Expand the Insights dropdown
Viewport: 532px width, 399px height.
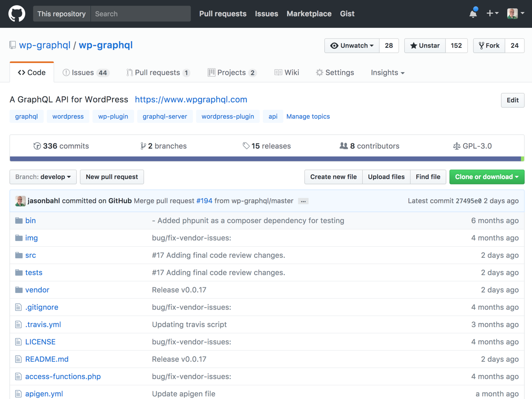coord(388,72)
